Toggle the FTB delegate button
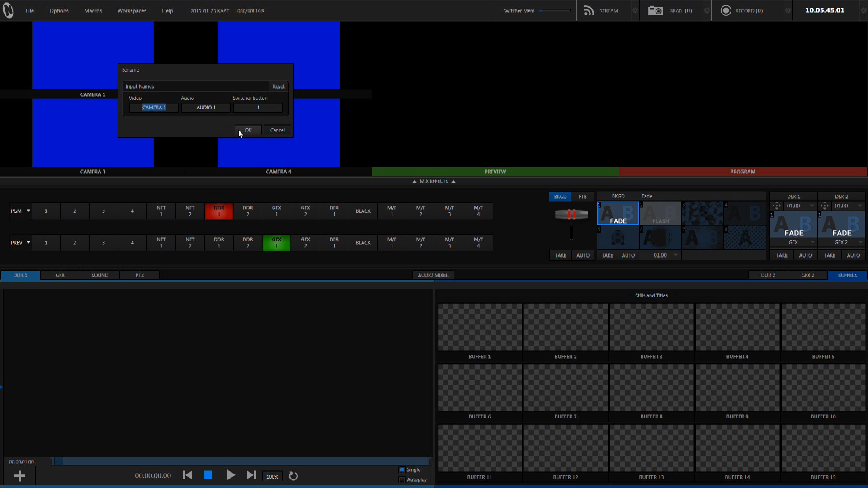The height and width of the screenshot is (488, 868). [x=583, y=197]
